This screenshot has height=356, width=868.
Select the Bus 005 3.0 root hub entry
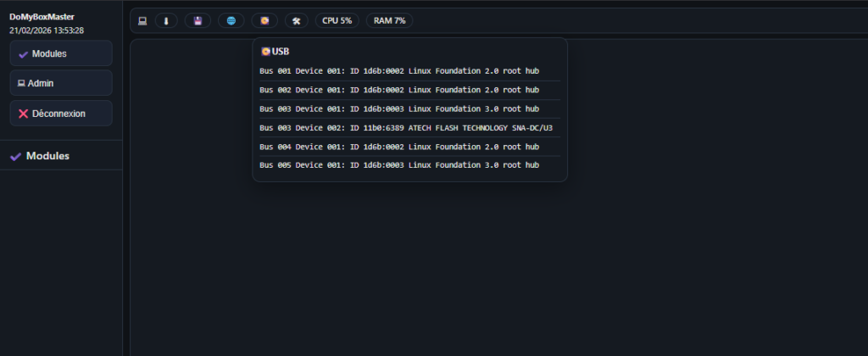(399, 165)
